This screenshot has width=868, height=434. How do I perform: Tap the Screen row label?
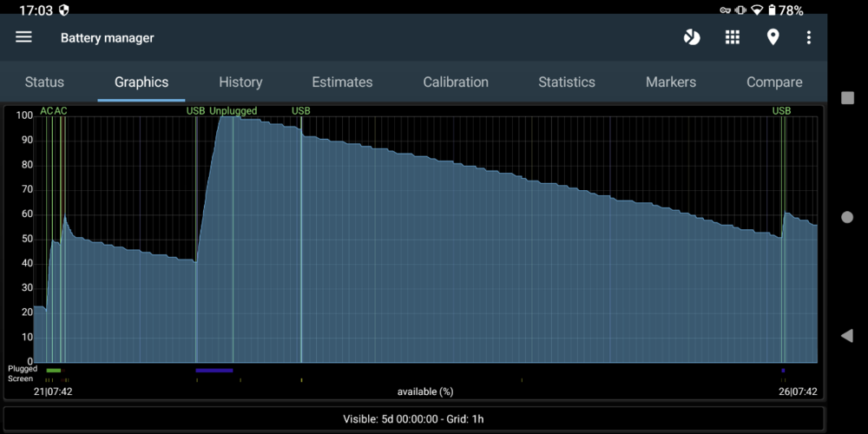coord(21,378)
